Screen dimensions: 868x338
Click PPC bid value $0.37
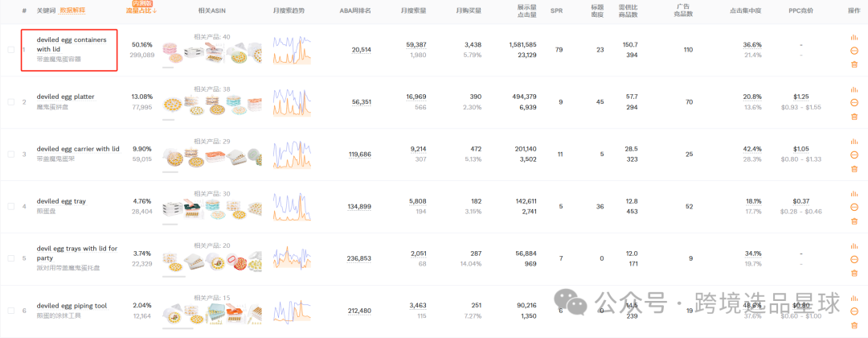pos(800,200)
